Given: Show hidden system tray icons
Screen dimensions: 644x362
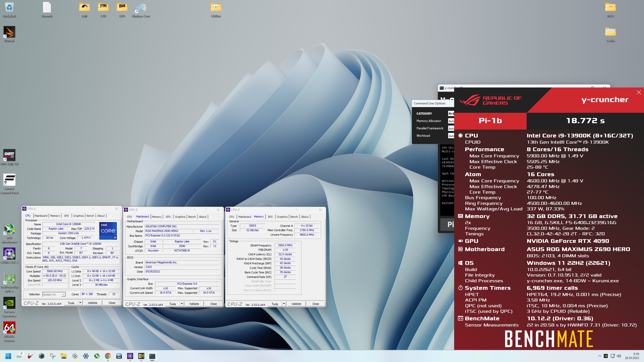Looking at the screenshot, I should click(600, 356).
